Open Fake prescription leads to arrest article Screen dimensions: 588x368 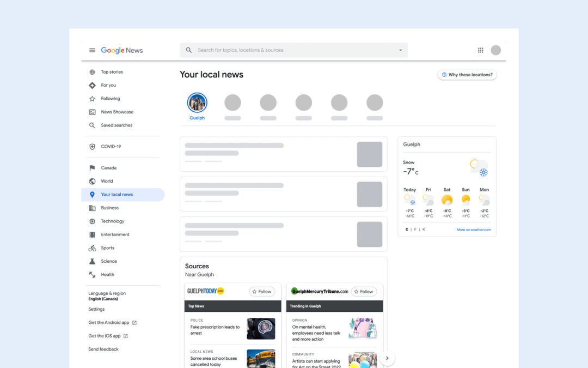[215, 330]
